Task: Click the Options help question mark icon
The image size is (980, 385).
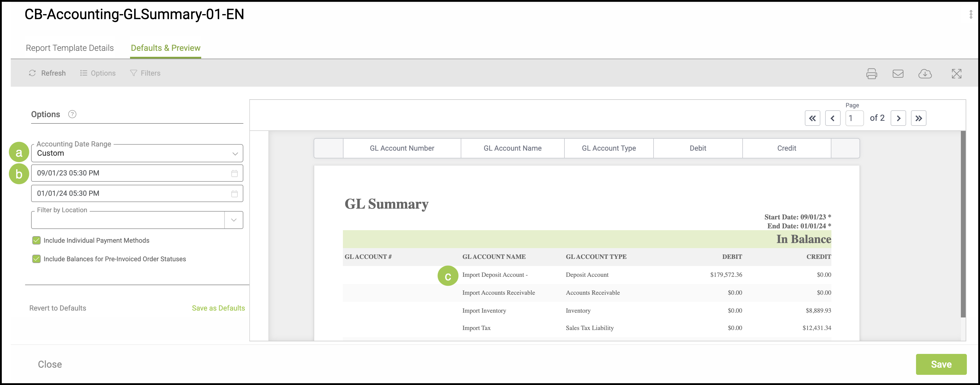Action: [x=72, y=114]
